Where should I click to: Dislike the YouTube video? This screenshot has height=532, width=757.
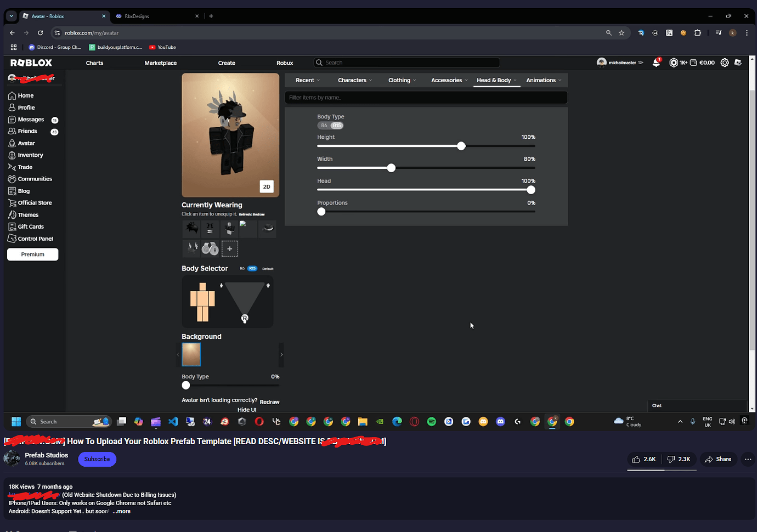679,459
